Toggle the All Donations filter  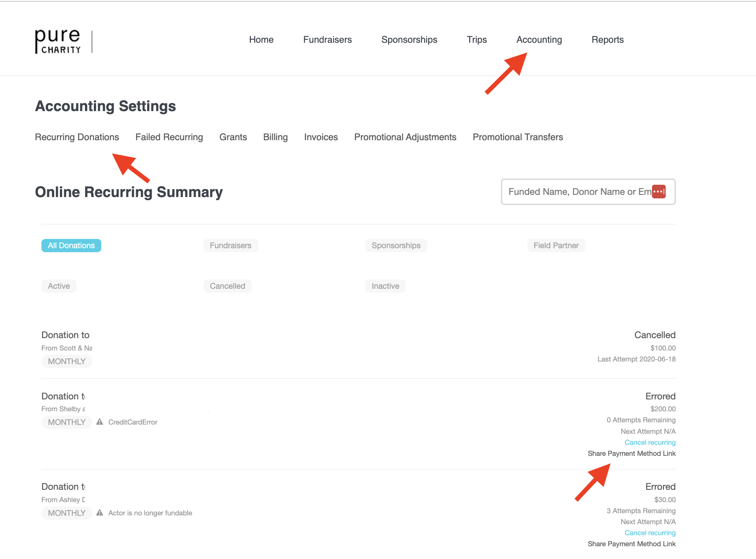71,246
